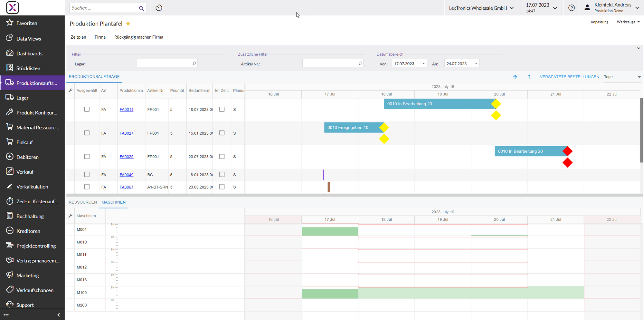Toggle the Zeitplan checkbox for FA0027

(222, 133)
